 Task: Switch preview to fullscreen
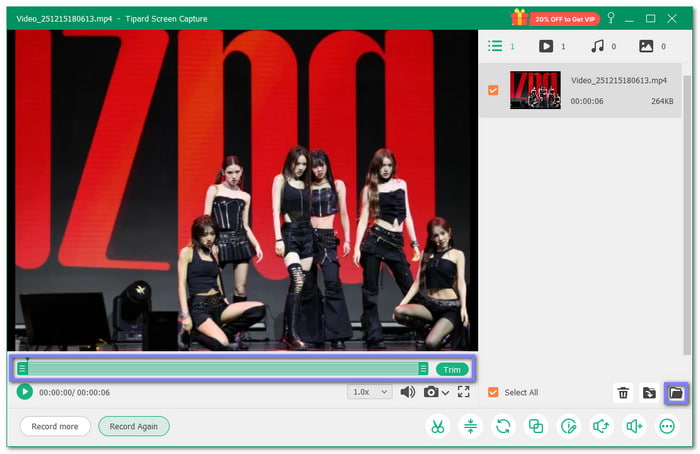(463, 392)
